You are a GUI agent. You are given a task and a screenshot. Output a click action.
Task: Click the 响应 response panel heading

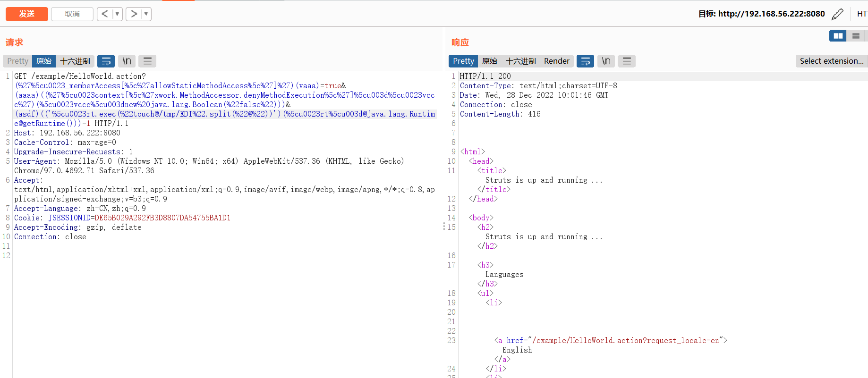[x=460, y=42]
